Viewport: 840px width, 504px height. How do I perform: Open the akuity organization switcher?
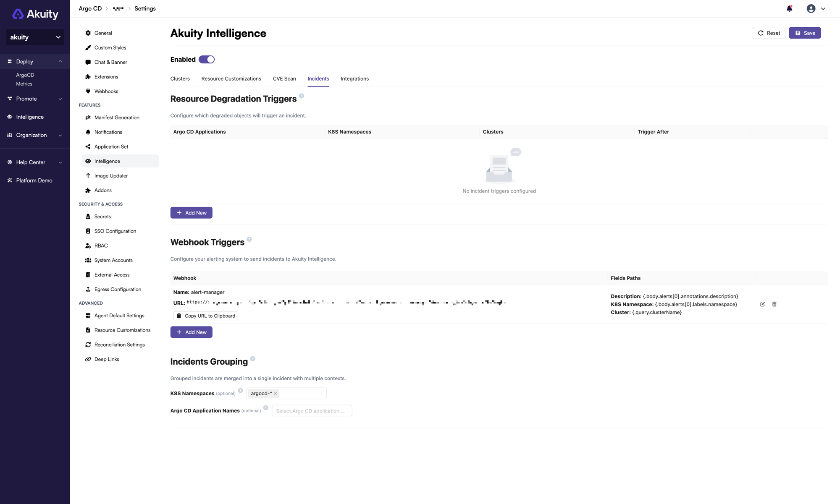(35, 37)
